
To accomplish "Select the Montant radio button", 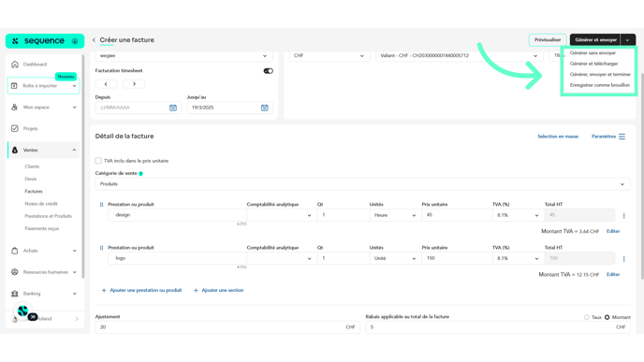I will (x=607, y=317).
